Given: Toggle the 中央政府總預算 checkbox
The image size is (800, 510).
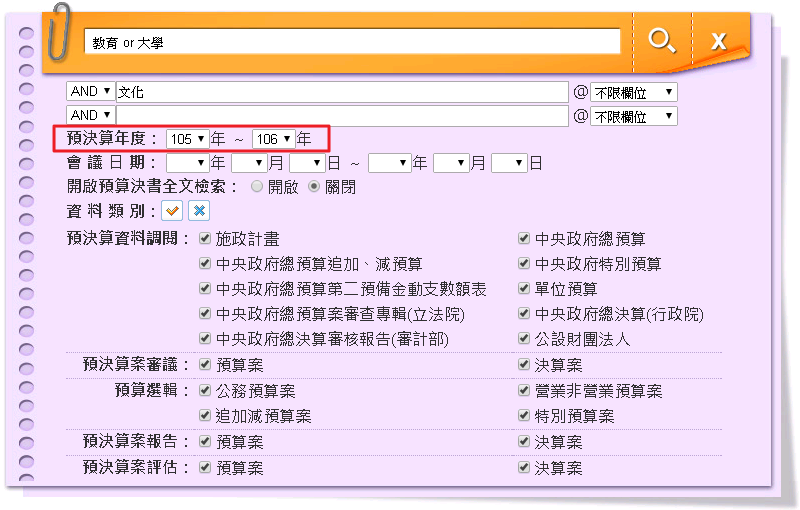Looking at the screenshot, I should point(524,239).
